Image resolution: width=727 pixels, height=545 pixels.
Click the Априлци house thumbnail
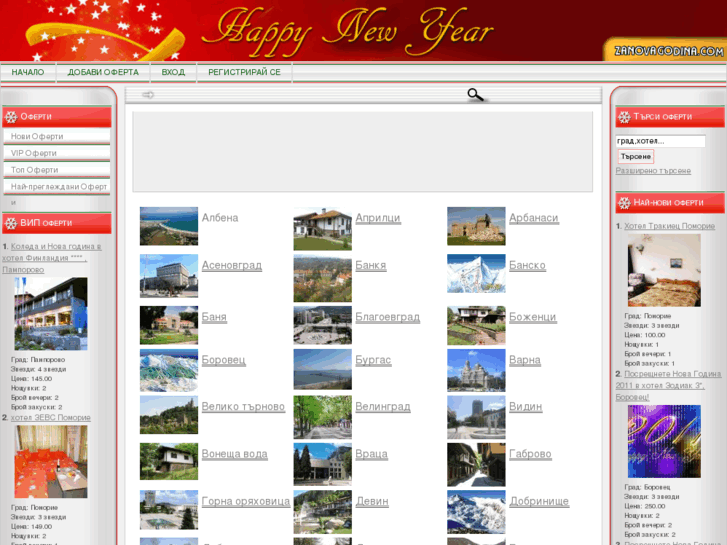(323, 229)
